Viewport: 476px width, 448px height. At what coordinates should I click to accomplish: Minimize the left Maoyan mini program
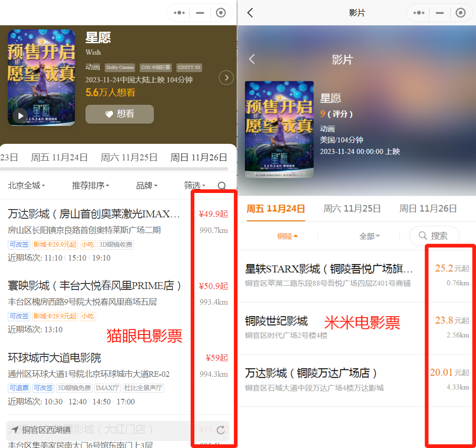point(200,13)
